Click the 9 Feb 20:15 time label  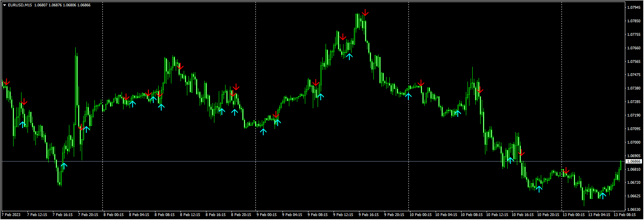[394, 215]
